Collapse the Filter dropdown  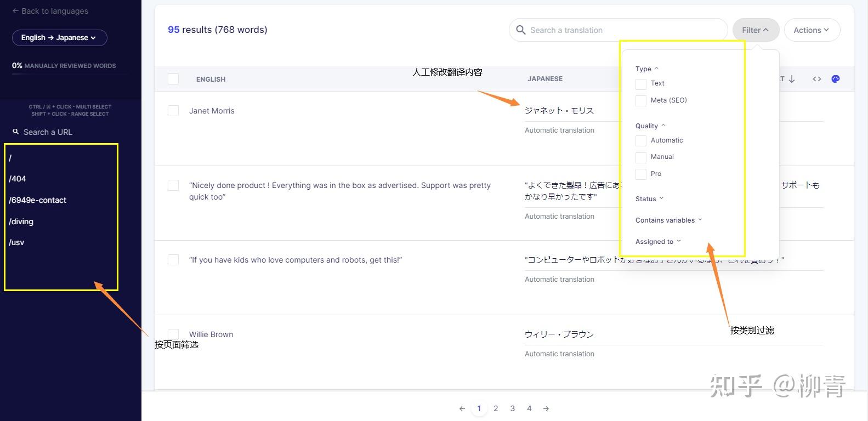pos(756,30)
